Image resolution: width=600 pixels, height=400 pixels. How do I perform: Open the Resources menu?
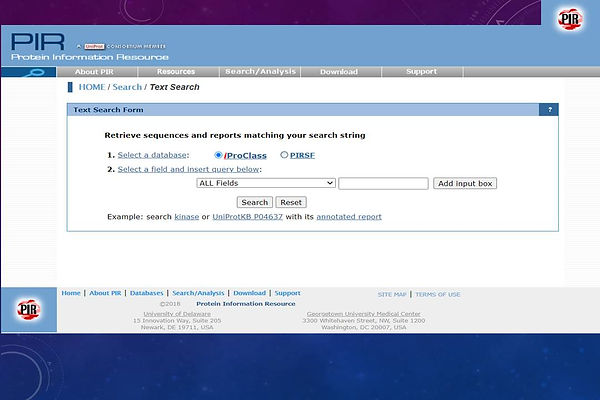point(176,72)
